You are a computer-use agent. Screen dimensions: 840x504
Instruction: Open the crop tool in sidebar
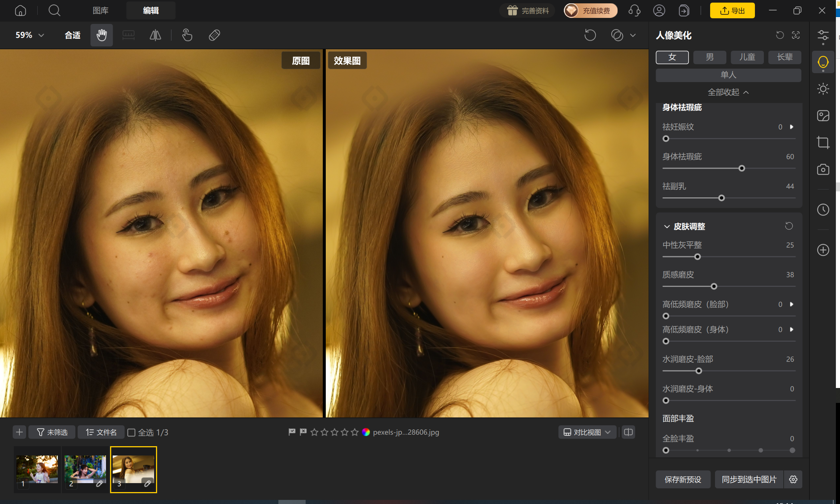pos(823,143)
